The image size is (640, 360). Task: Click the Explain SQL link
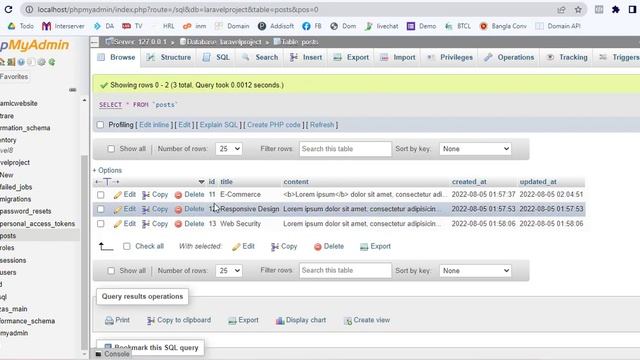219,125
